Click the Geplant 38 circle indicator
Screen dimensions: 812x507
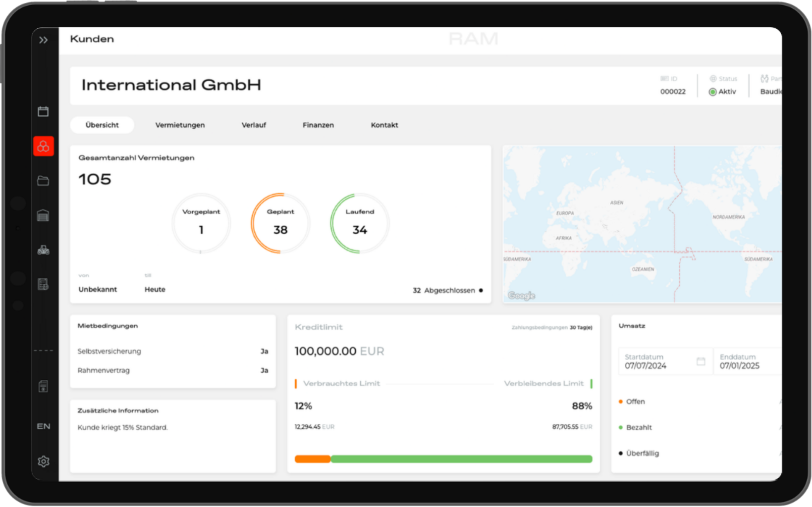pos(280,223)
